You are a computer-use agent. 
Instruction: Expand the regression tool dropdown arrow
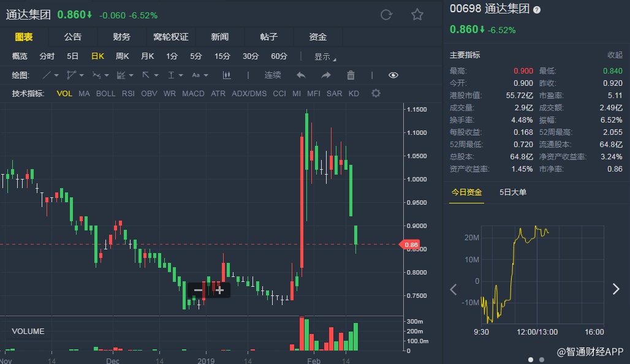point(131,75)
